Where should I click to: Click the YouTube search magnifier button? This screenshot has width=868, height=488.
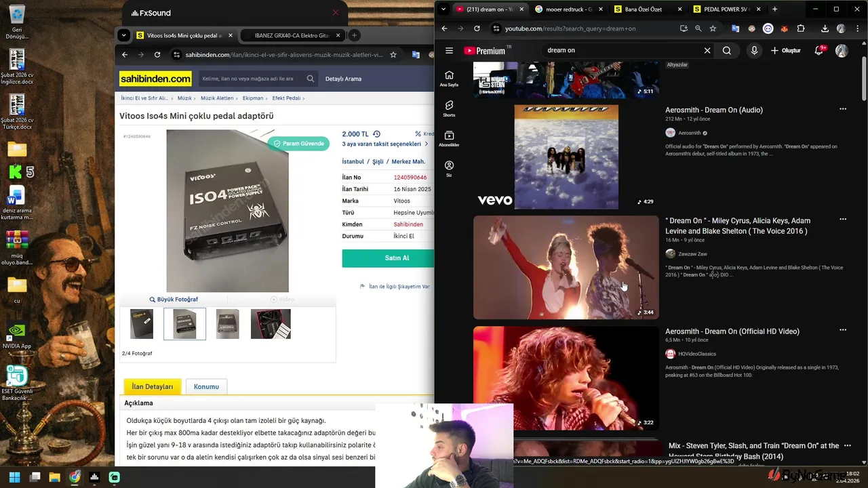pyautogui.click(x=727, y=50)
